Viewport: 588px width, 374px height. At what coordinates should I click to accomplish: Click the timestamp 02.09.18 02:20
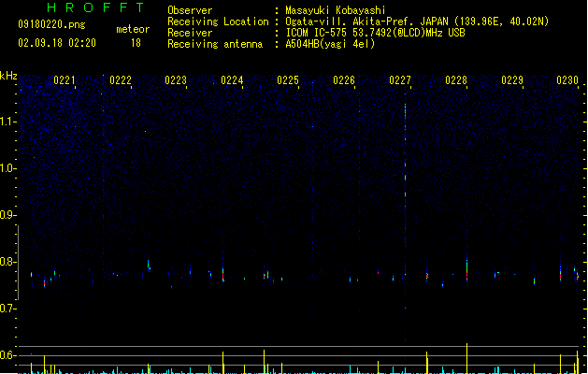57,43
